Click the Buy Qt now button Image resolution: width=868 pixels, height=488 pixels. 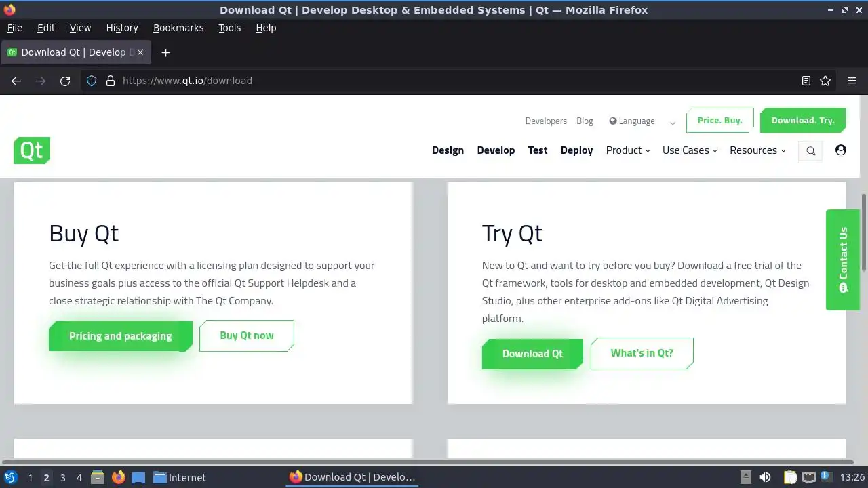[247, 335]
